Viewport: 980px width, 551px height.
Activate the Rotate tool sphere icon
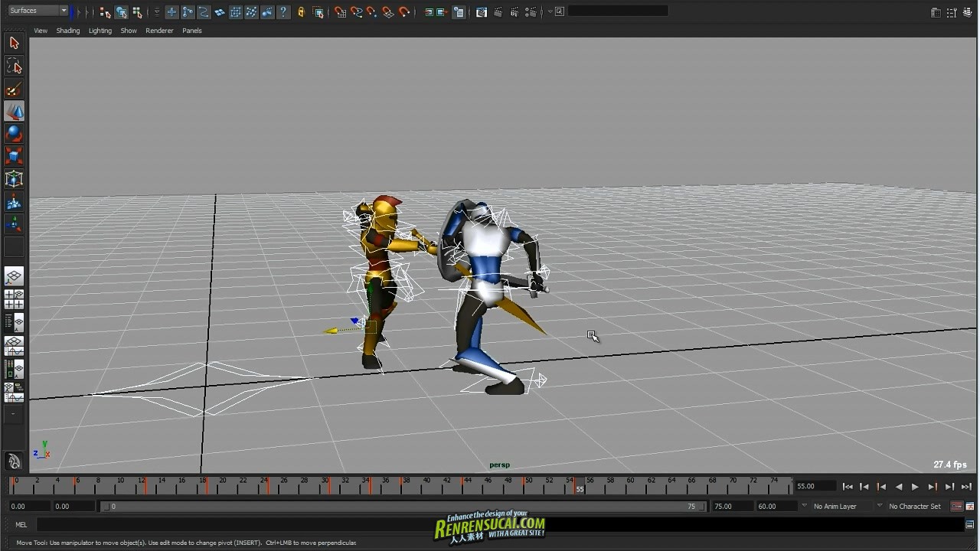pyautogui.click(x=14, y=134)
